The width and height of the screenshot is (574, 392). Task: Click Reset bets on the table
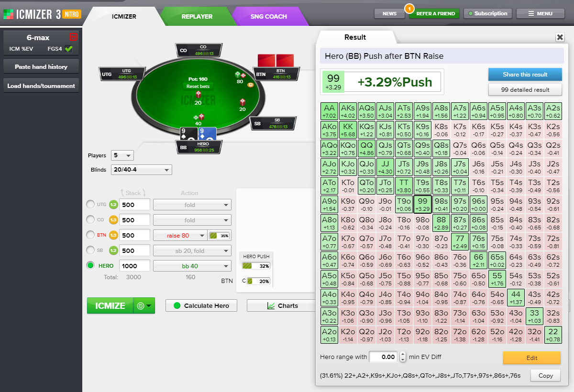coord(199,87)
